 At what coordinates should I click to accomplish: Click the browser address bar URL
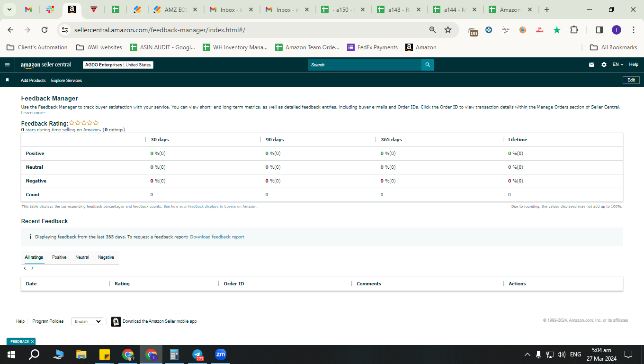point(160,30)
